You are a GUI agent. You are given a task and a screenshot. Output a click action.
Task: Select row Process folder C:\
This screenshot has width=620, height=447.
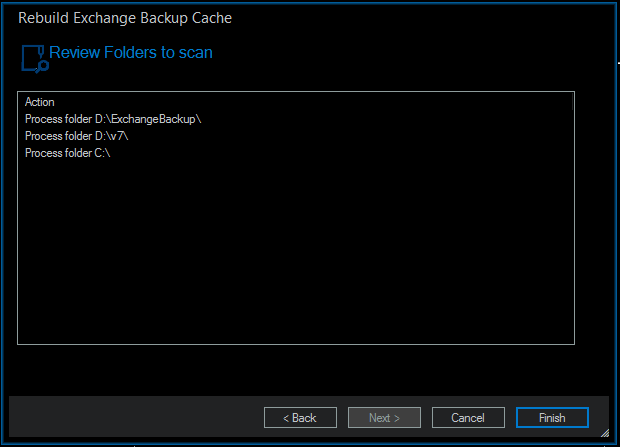pos(296,153)
